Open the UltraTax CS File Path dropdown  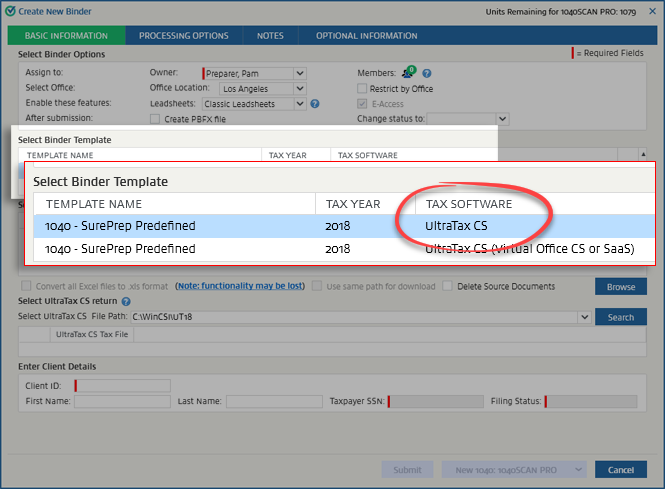(x=583, y=317)
